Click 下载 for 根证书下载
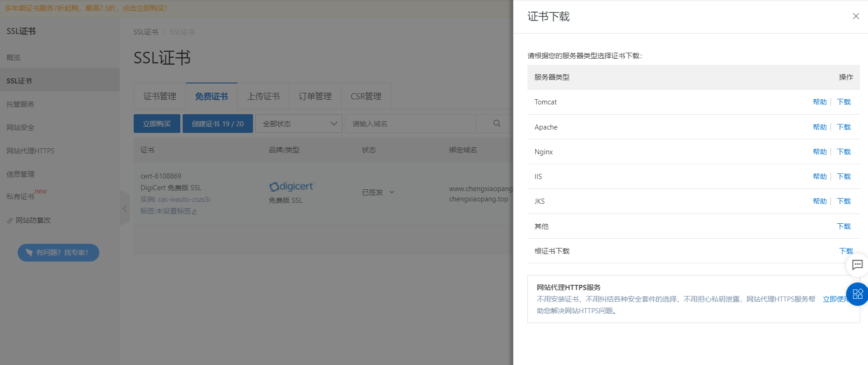868x365 pixels. point(846,251)
